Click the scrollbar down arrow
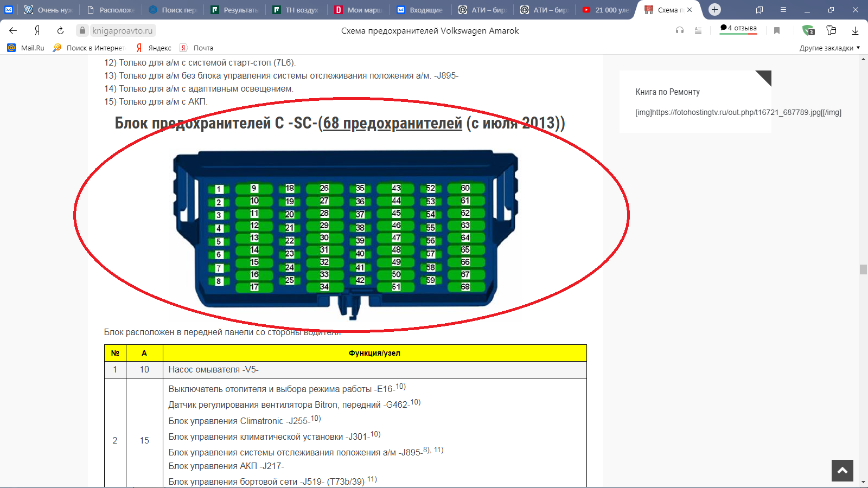 coord(863,481)
